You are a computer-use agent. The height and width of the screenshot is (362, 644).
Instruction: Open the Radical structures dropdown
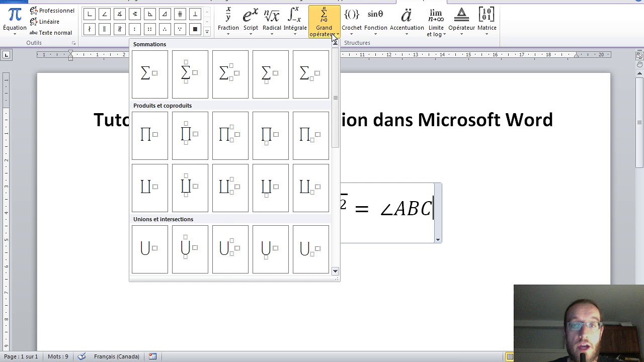272,22
